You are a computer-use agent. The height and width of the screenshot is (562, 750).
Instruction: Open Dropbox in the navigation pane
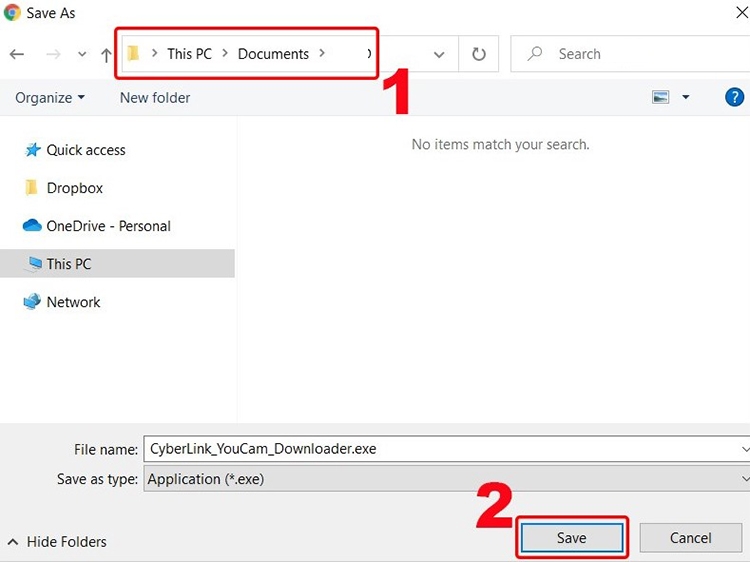(75, 188)
